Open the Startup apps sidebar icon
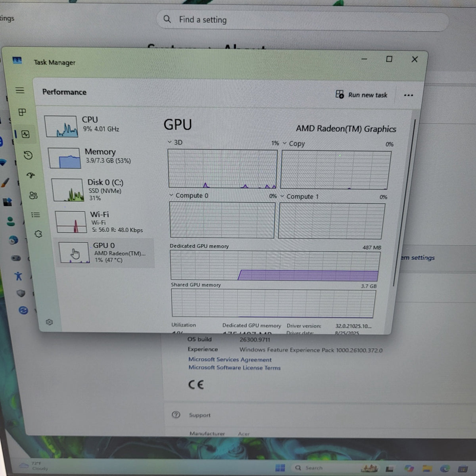The image size is (476, 476). pos(31,175)
